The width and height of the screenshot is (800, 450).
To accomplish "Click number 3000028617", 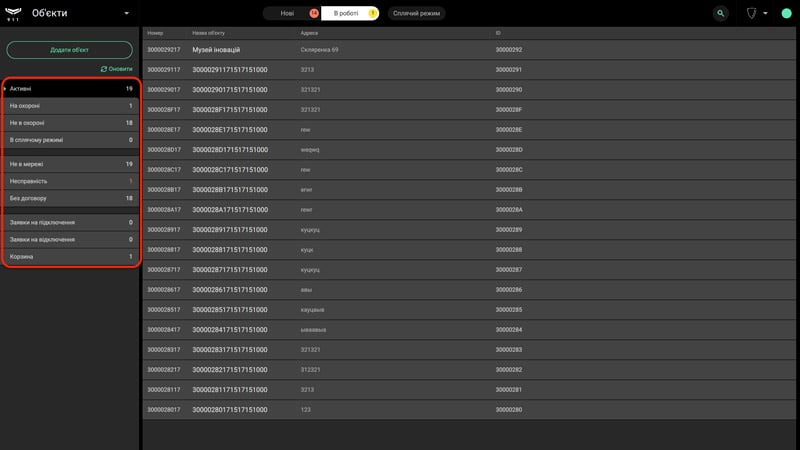I will 164,290.
